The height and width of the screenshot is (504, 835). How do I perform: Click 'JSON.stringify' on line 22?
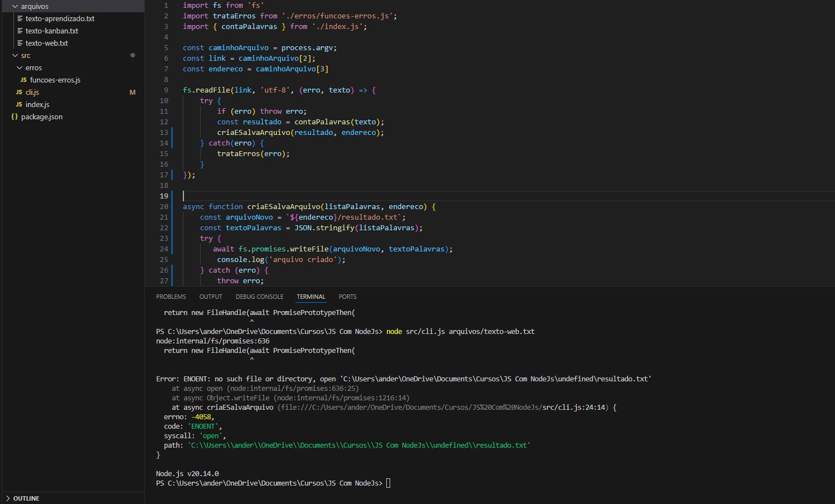(x=324, y=227)
